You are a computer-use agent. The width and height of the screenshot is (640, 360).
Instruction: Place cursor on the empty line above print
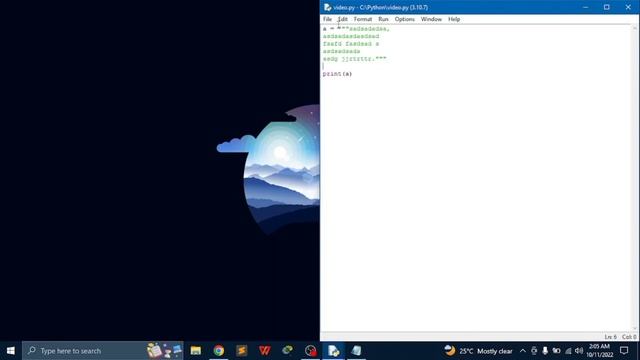point(477,66)
